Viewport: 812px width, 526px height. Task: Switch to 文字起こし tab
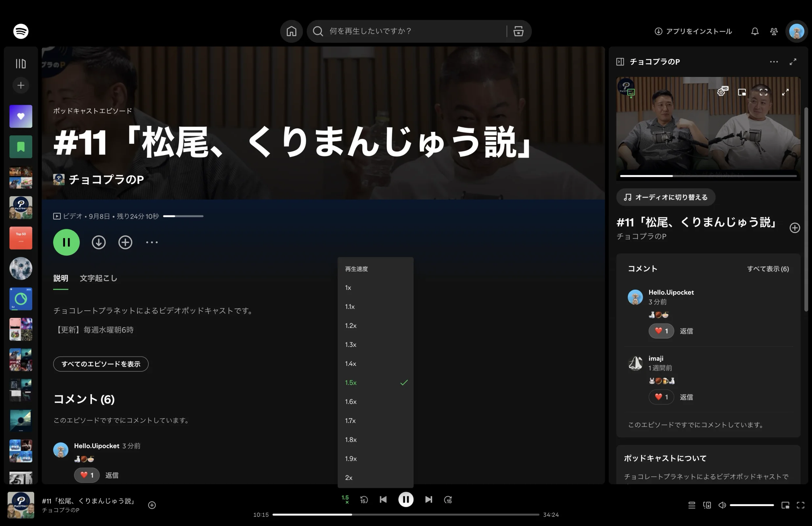point(98,278)
